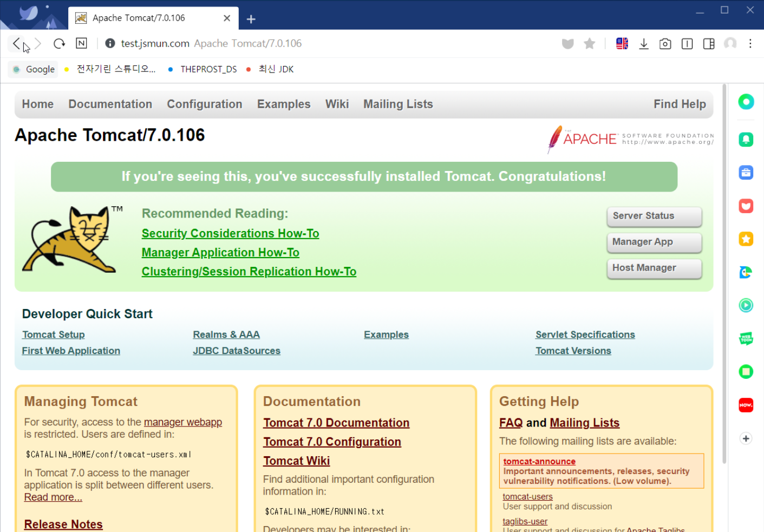Viewport: 764px width, 532px height.
Task: Open the JDBC DataSources link
Action: [237, 351]
